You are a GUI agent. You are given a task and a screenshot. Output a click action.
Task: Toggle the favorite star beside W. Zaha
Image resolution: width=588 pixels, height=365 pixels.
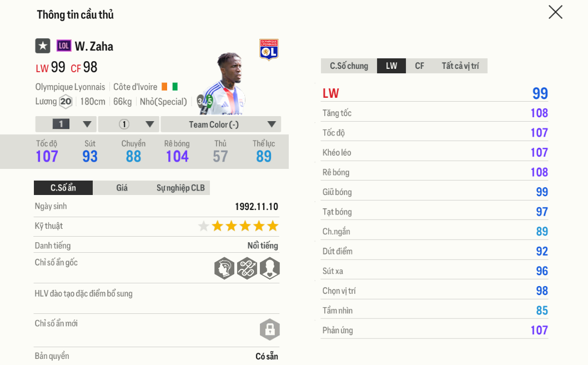43,46
